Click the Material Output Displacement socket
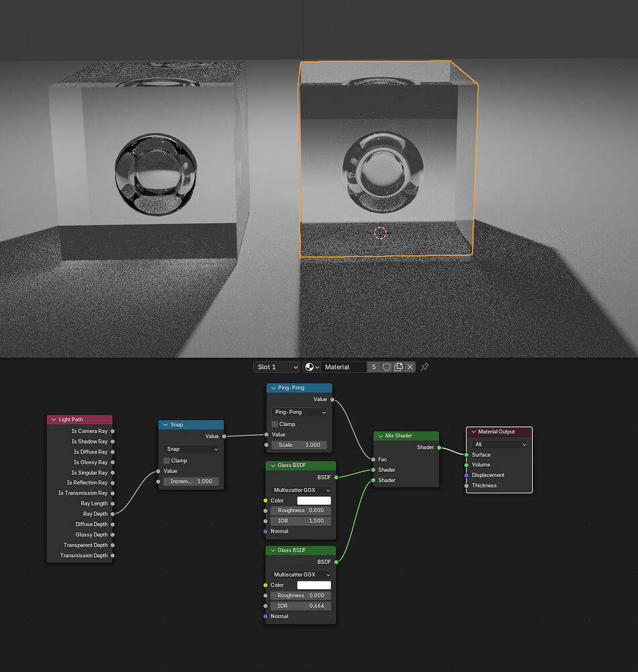 tap(467, 475)
